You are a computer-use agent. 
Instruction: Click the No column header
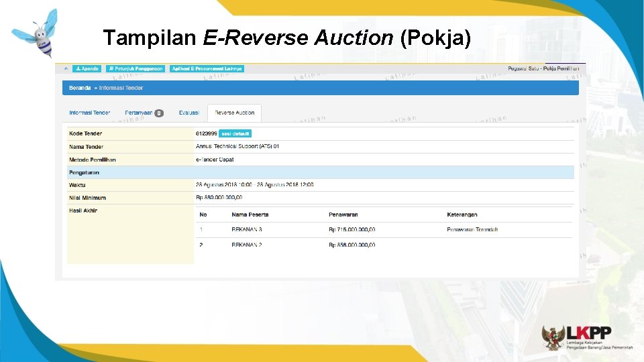point(203,215)
